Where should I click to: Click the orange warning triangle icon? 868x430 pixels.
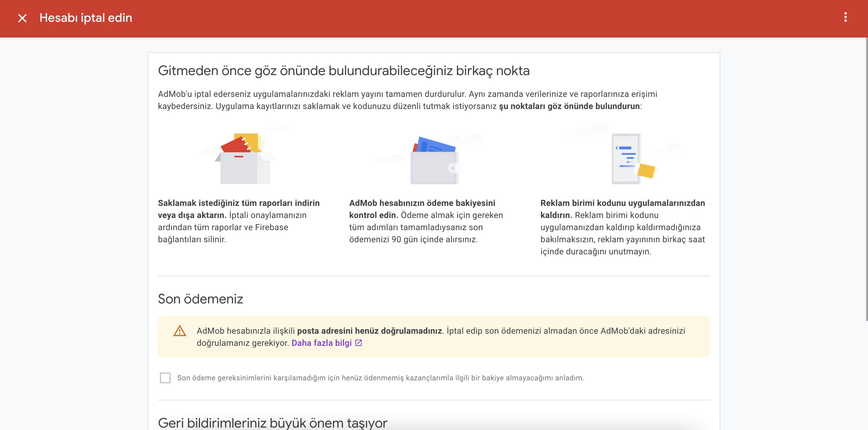point(179,331)
